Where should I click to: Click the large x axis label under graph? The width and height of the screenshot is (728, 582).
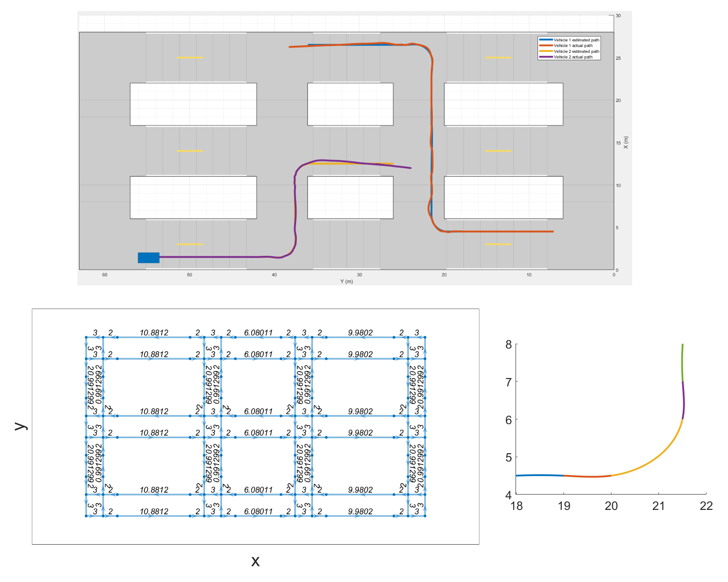coord(256,561)
